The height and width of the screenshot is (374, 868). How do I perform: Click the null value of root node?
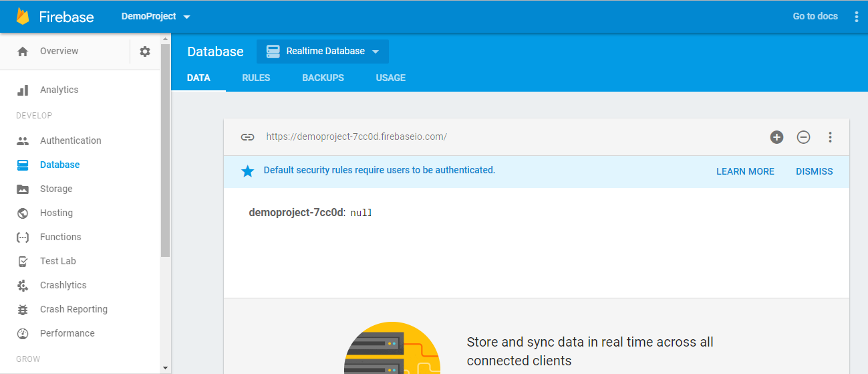(361, 213)
